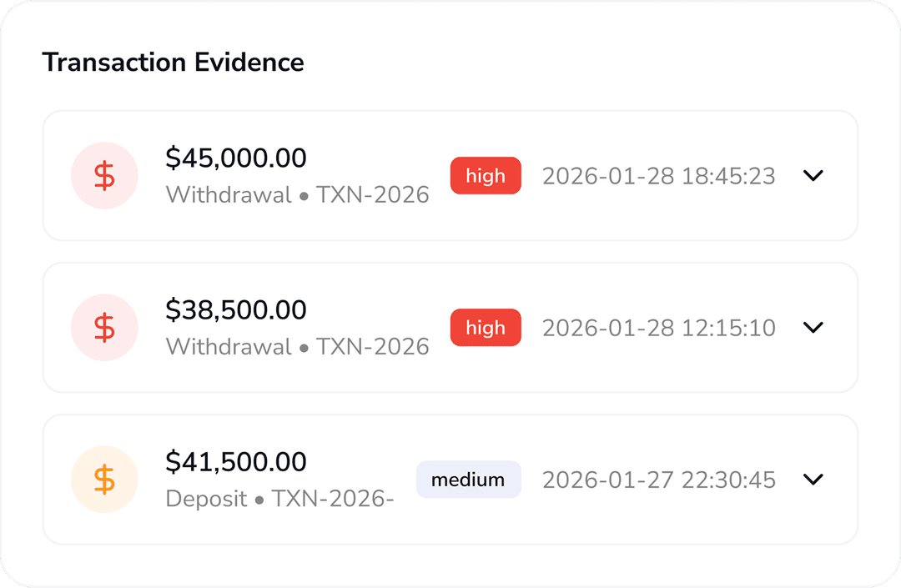This screenshot has width=901, height=588.
Task: Click the Withdrawal TXN-2026 label under $38,500.00
Action: [x=297, y=347]
